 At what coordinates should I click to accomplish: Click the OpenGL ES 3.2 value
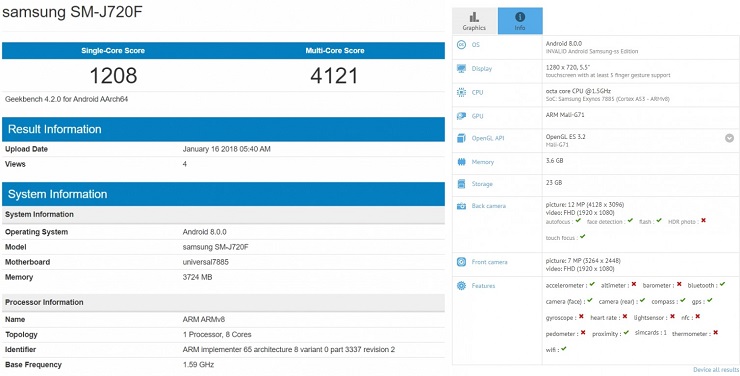coord(565,137)
